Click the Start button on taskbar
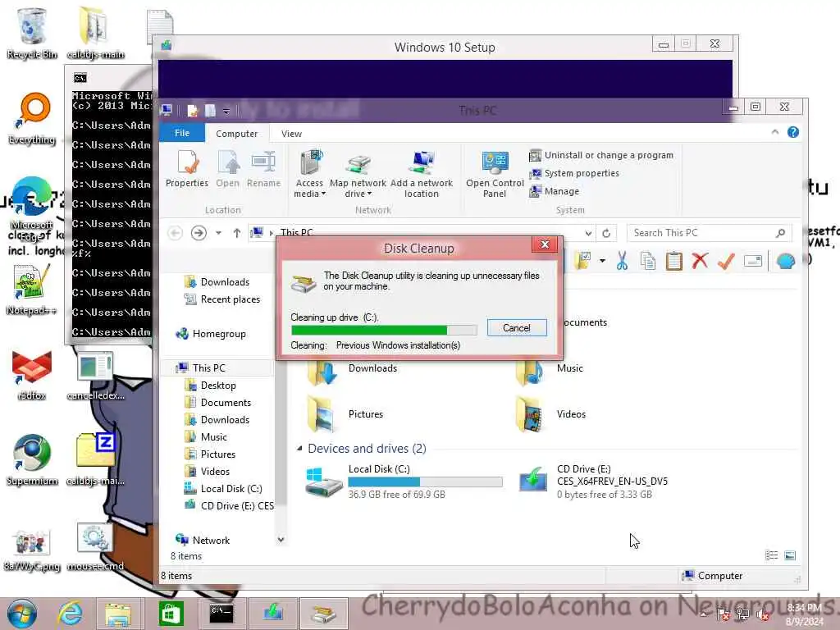 [21, 614]
